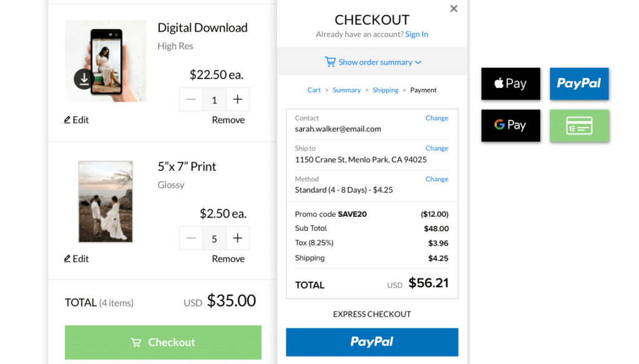Collapse the checkout panel with the X

click(454, 9)
